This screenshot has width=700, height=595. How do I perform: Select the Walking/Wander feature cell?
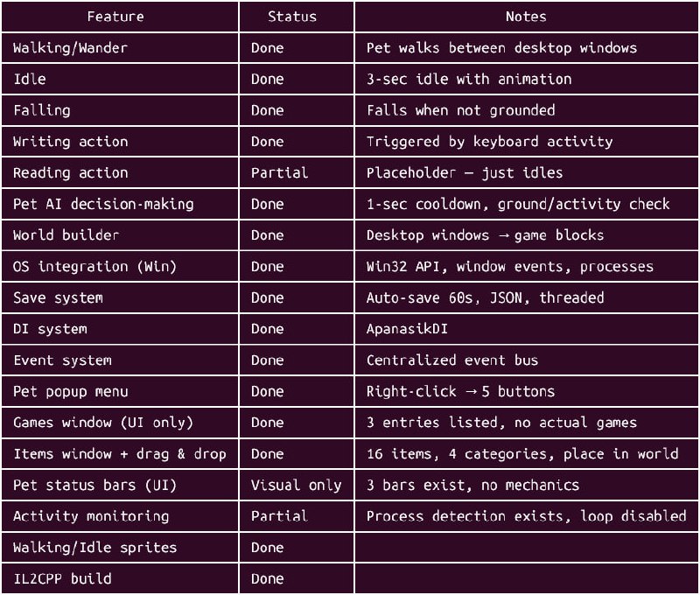point(70,48)
